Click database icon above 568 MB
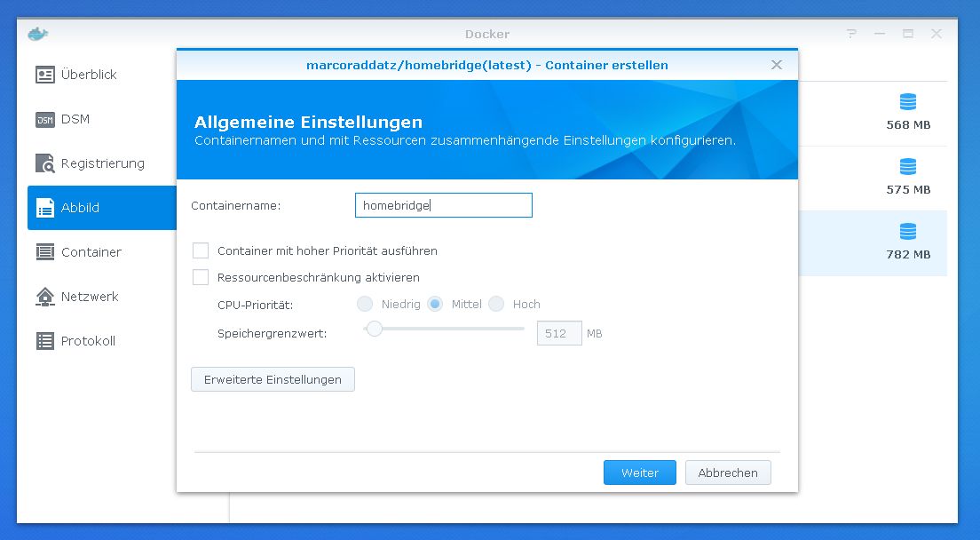This screenshot has height=540, width=980. pyautogui.click(x=907, y=101)
